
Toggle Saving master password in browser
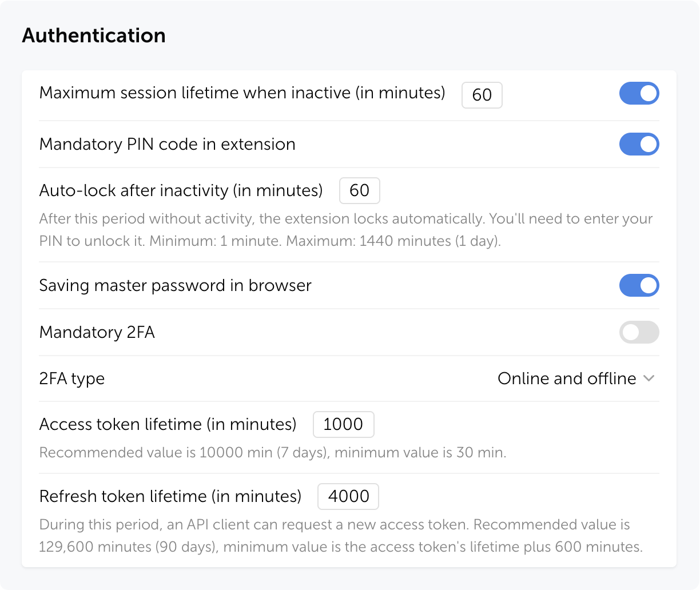[x=639, y=285]
